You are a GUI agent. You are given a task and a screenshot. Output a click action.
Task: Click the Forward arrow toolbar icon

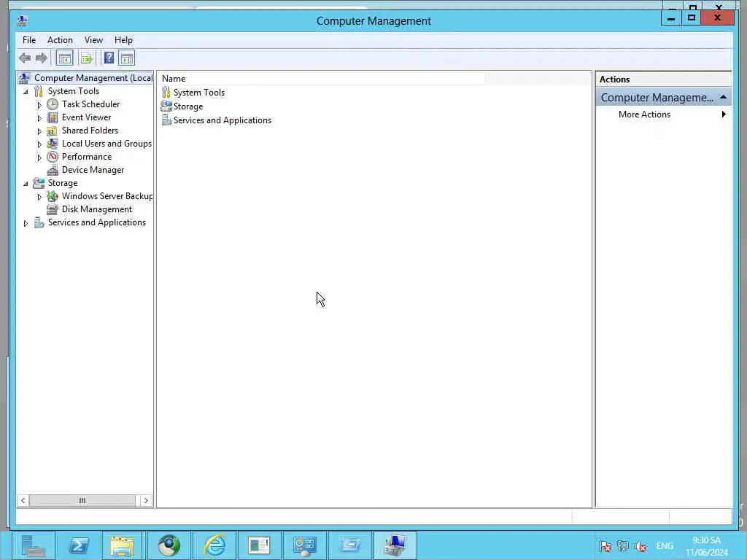pyautogui.click(x=42, y=58)
